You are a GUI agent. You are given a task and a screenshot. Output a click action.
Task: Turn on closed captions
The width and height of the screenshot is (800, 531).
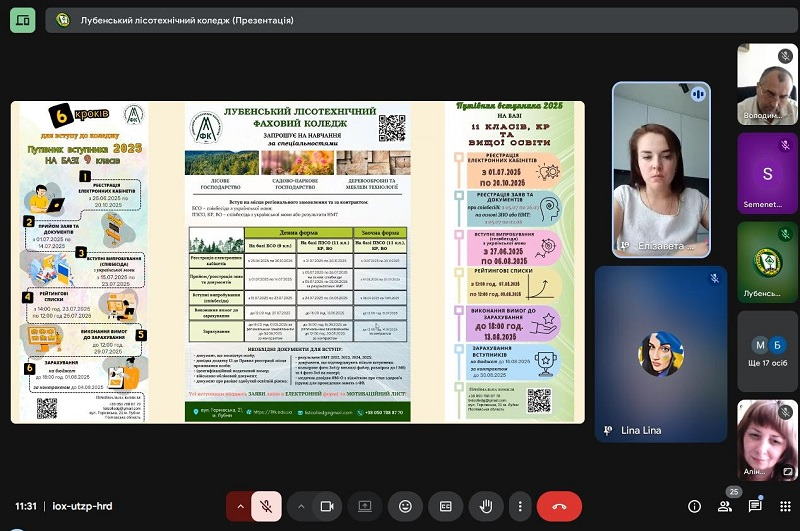[x=445, y=506]
